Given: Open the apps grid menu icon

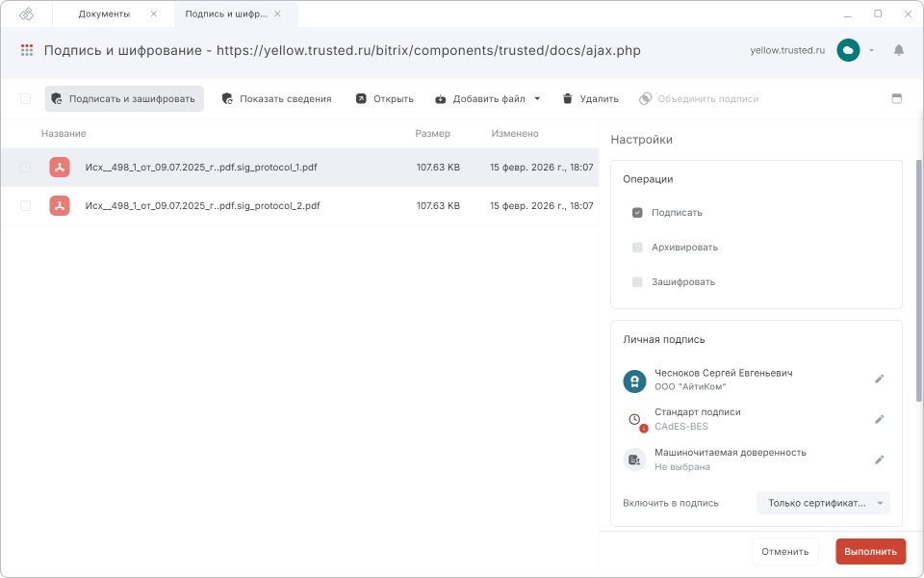Looking at the screenshot, I should (27, 50).
